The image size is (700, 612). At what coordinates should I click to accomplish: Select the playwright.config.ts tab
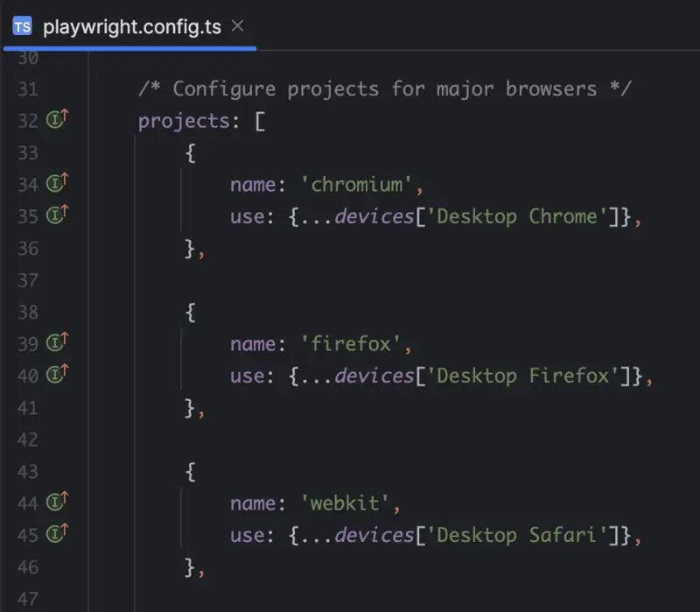pyautogui.click(x=131, y=26)
